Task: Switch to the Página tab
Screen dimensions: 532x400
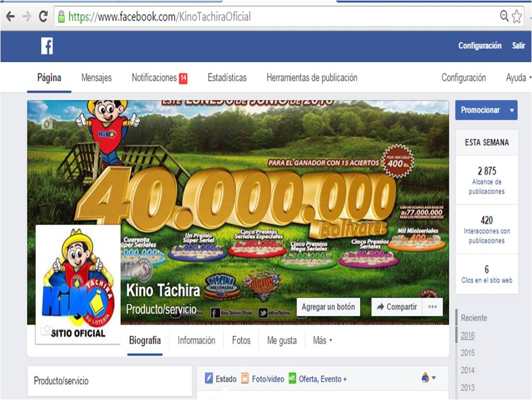Action: click(49, 78)
